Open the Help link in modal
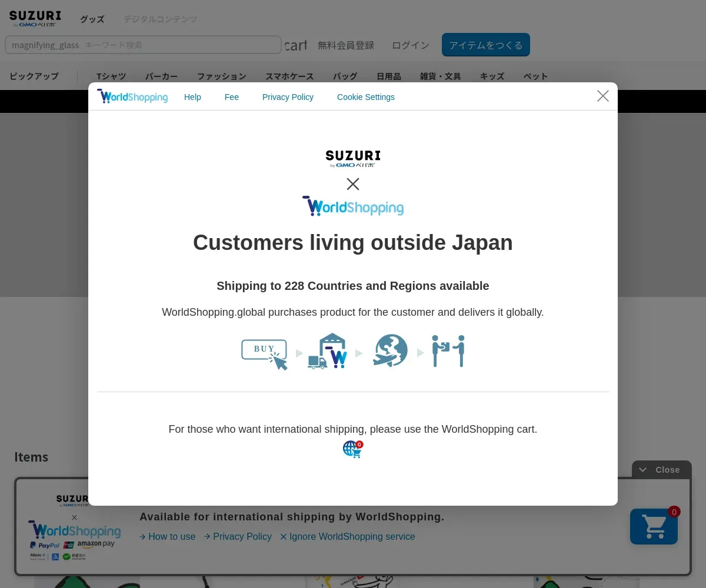The width and height of the screenshot is (706, 588). 192,97
